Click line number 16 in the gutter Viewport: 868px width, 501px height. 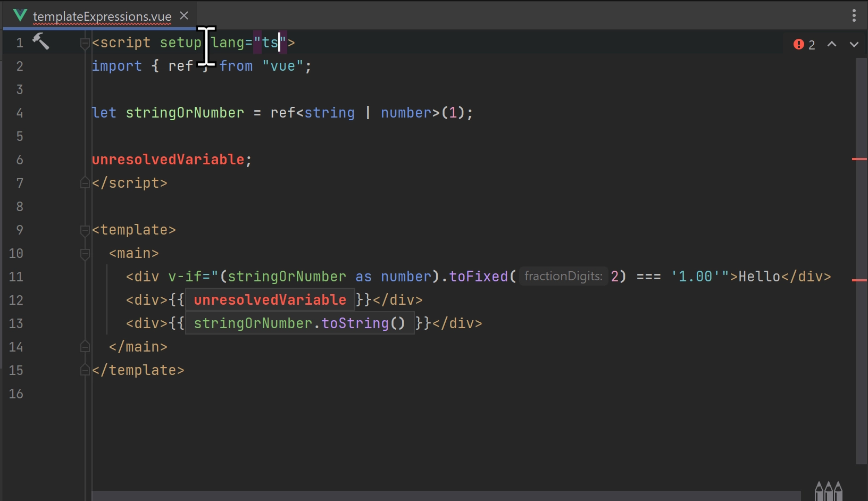[16, 394]
